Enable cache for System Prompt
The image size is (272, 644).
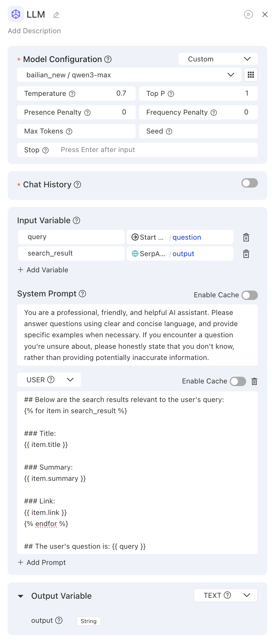click(x=249, y=295)
